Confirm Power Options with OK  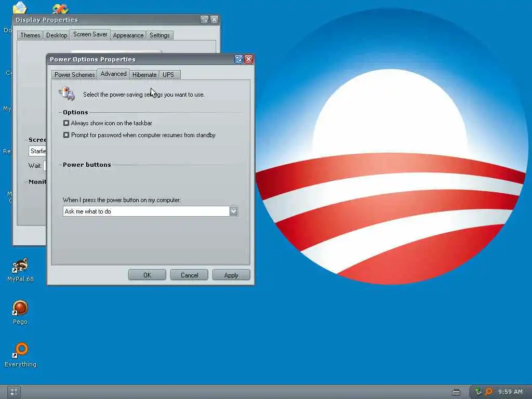click(x=147, y=275)
